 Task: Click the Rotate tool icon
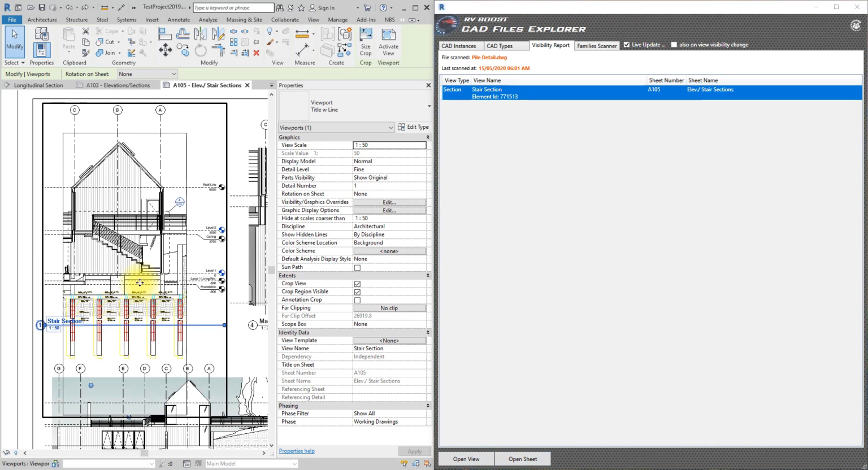point(201,50)
